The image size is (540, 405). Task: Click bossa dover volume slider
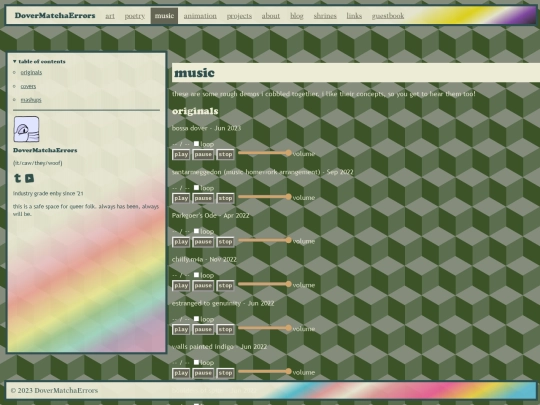[x=265, y=153]
